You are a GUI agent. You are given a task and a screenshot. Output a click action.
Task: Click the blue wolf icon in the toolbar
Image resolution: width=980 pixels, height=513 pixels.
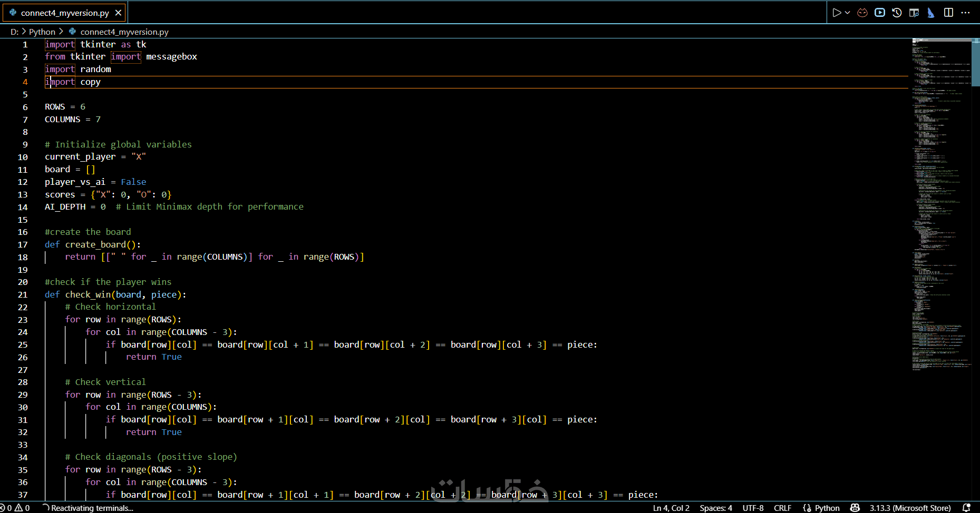pos(931,13)
